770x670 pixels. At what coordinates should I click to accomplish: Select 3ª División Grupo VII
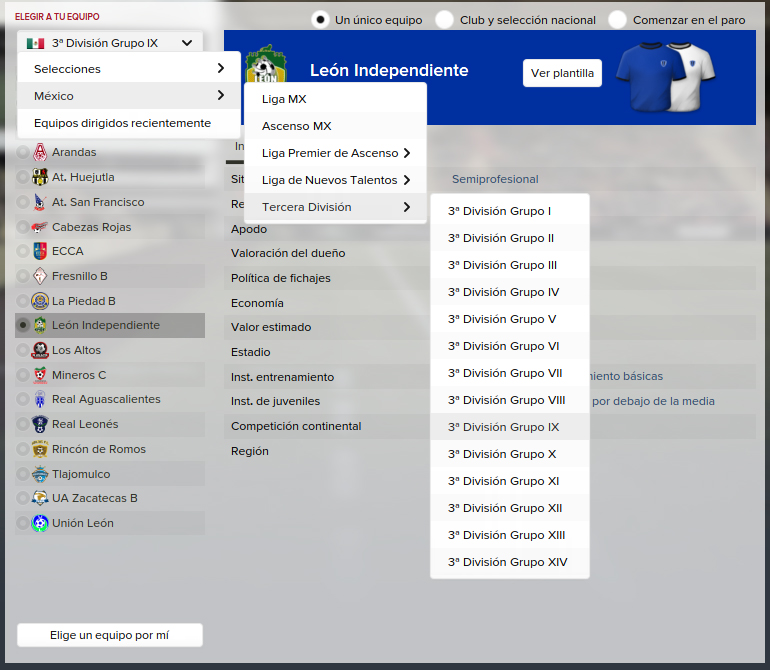[x=510, y=373]
